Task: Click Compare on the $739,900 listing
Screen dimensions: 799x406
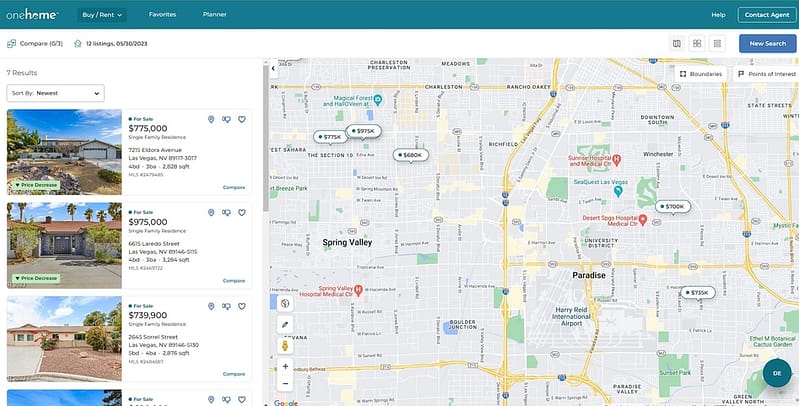Action: point(234,374)
